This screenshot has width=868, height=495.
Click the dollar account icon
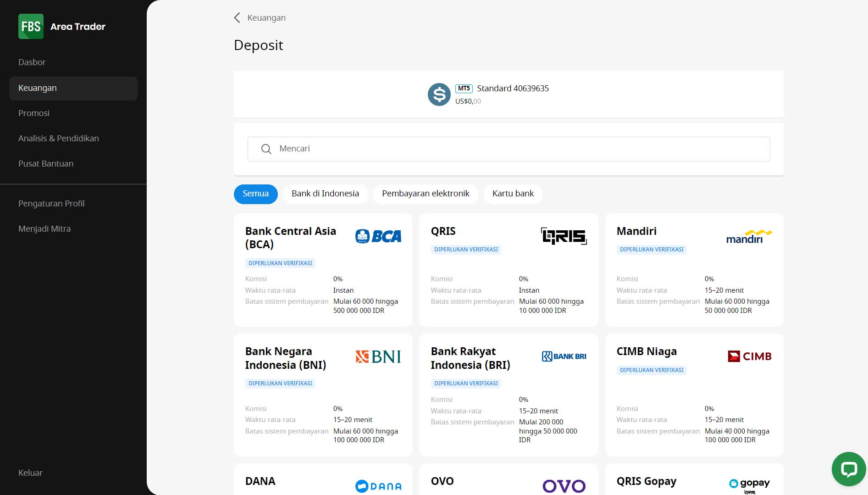click(439, 95)
